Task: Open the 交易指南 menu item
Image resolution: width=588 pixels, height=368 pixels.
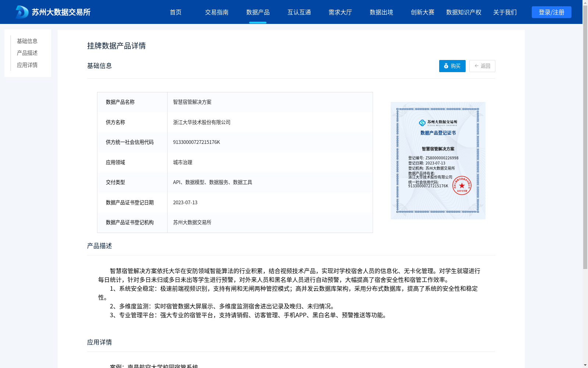Action: tap(217, 12)
